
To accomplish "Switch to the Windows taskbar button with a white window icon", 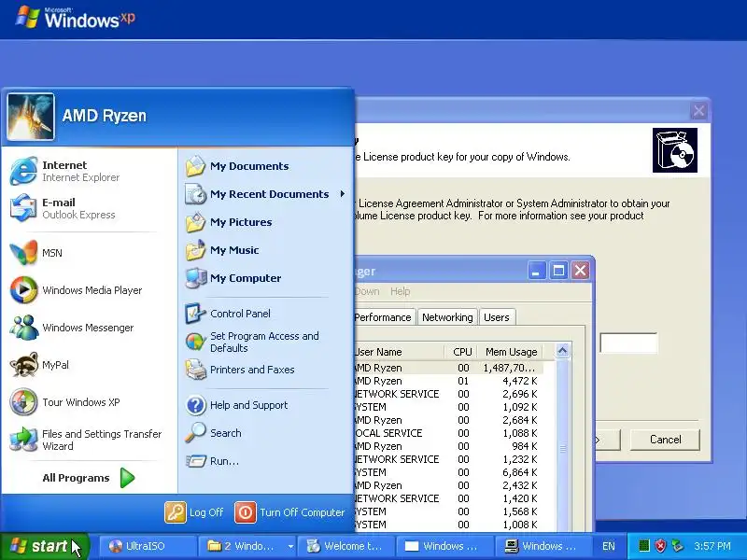I will tap(445, 546).
